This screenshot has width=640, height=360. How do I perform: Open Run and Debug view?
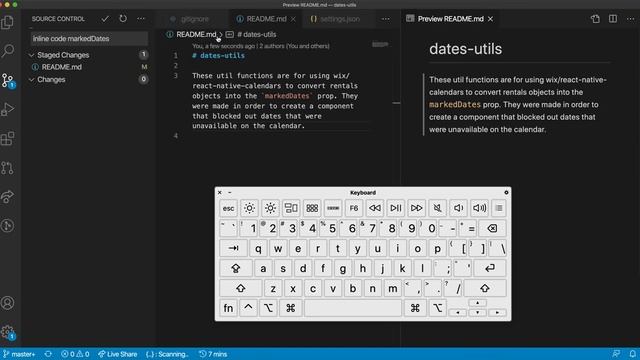point(7,109)
